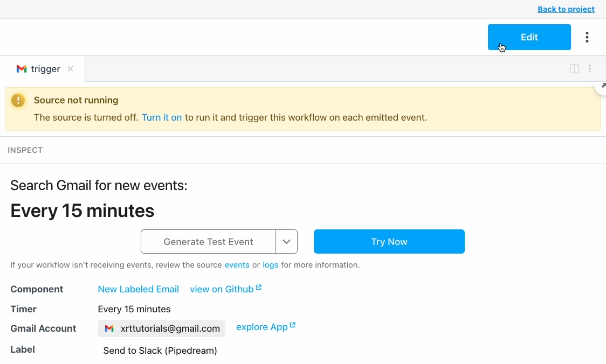Screen dimensions: 606x364
Task: Toggle the split panel layout icon
Action: tap(574, 69)
